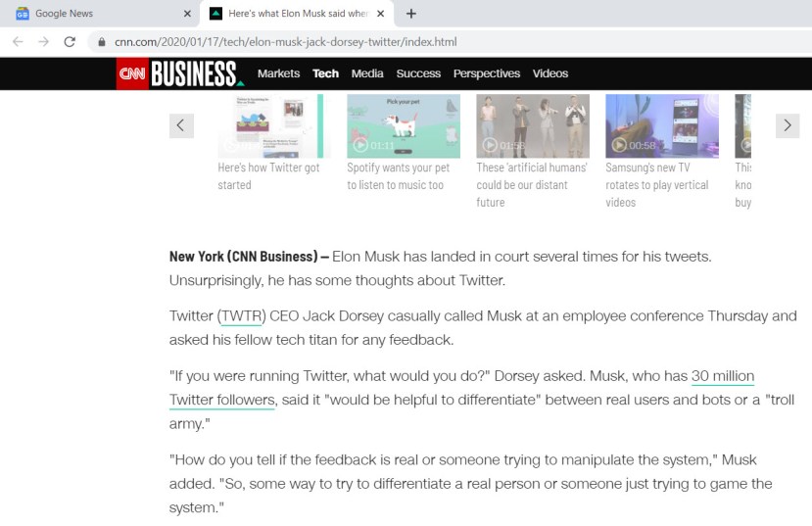This screenshot has width=812, height=526.
Task: Open a new browser tab
Action: pyautogui.click(x=411, y=14)
